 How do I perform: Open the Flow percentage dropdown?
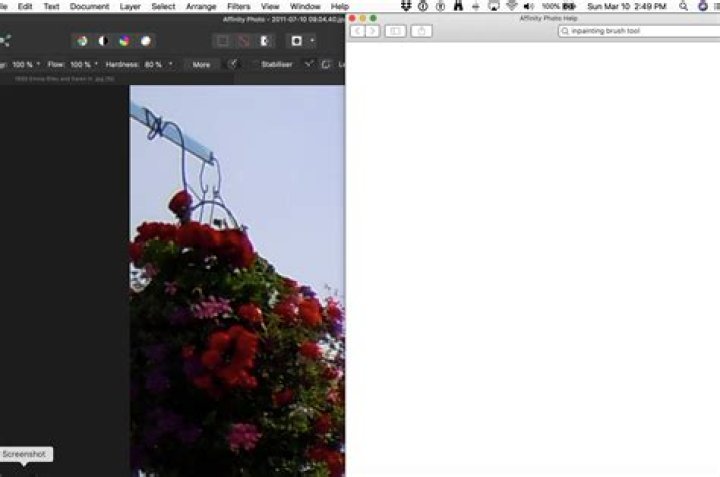click(x=96, y=64)
